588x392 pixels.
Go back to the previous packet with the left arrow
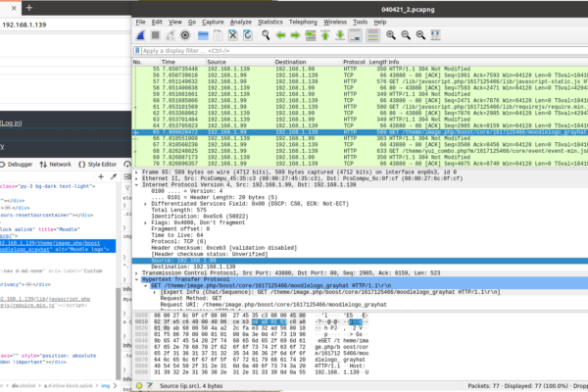(280, 35)
